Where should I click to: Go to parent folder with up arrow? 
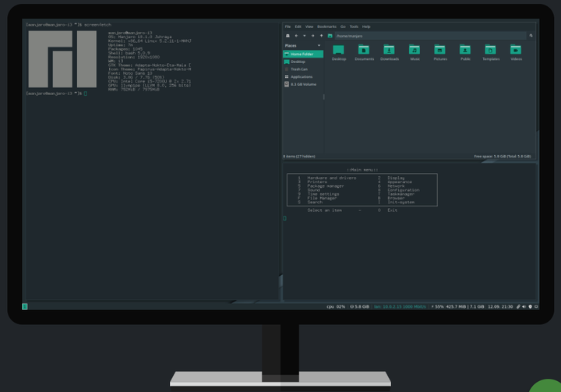321,36
